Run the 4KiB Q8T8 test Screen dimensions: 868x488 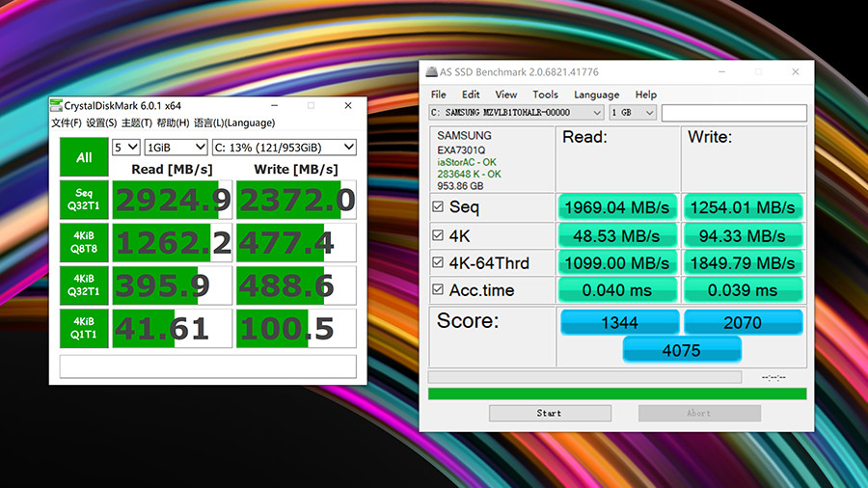pyautogui.click(x=84, y=242)
